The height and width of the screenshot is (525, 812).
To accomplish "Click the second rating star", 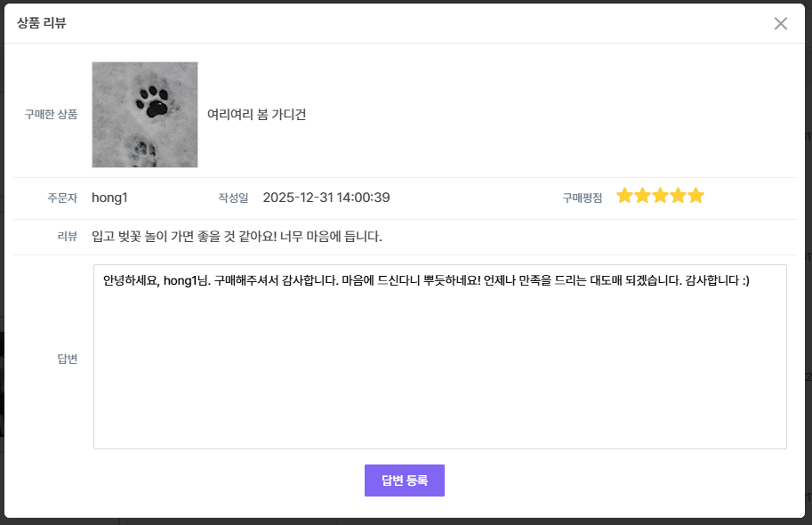I will [642, 196].
